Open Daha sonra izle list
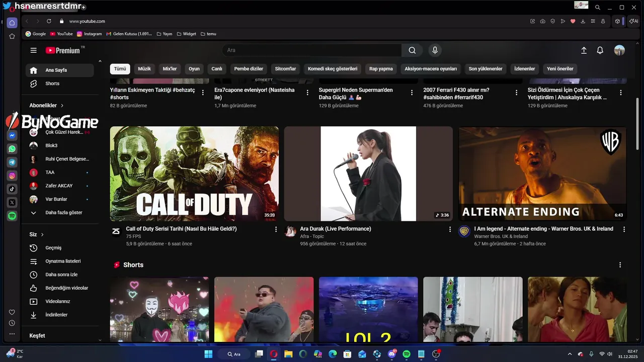 pos(60,275)
